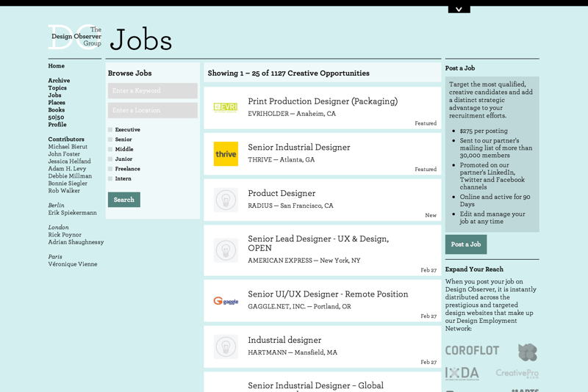The width and height of the screenshot is (588, 392).
Task: Click the Expand Your Reach heading
Action: coord(474,269)
